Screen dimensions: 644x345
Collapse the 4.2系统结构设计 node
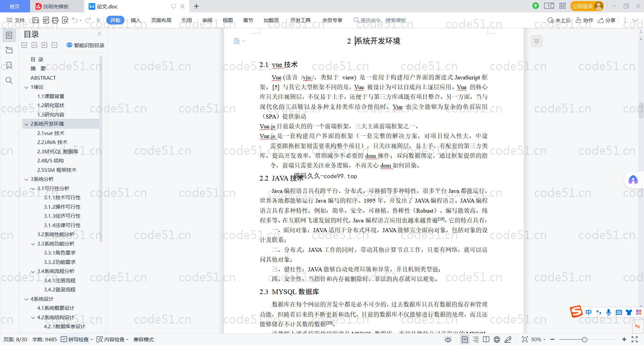pos(33,318)
